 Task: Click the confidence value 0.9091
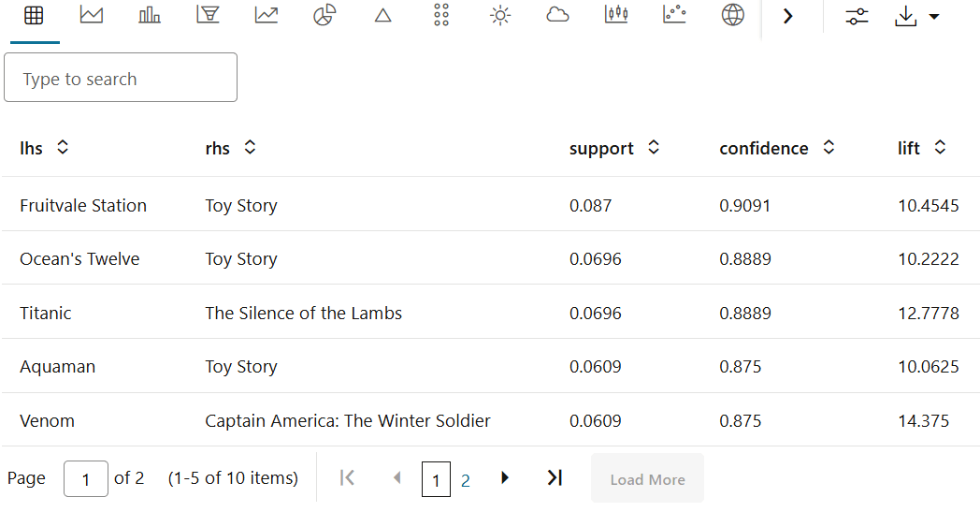coord(745,205)
